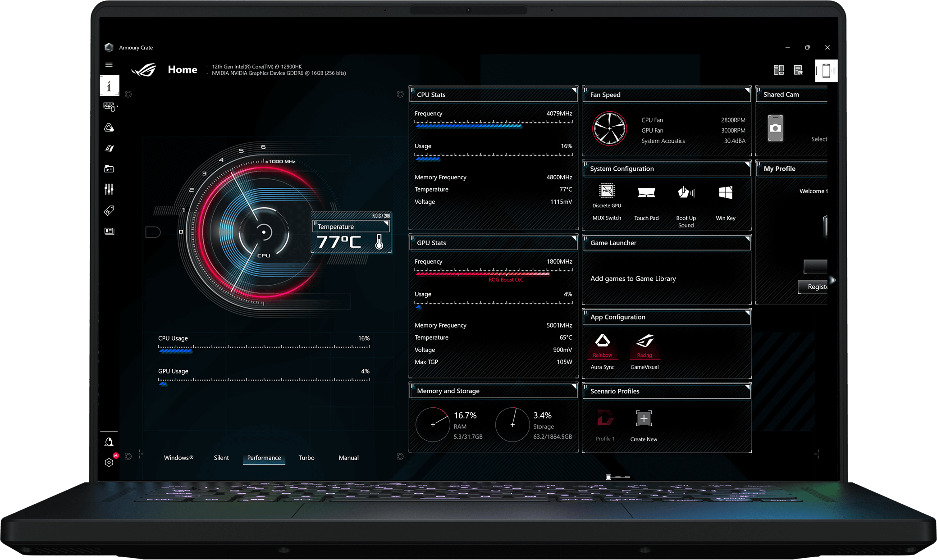Select Manual operating mode
Viewport: 937px width, 560px height.
(x=349, y=458)
